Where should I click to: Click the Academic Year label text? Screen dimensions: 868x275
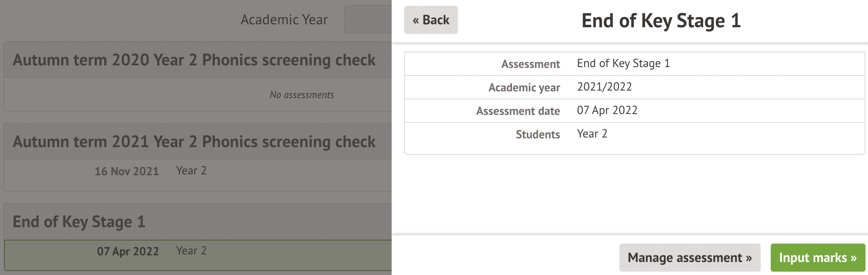284,20
